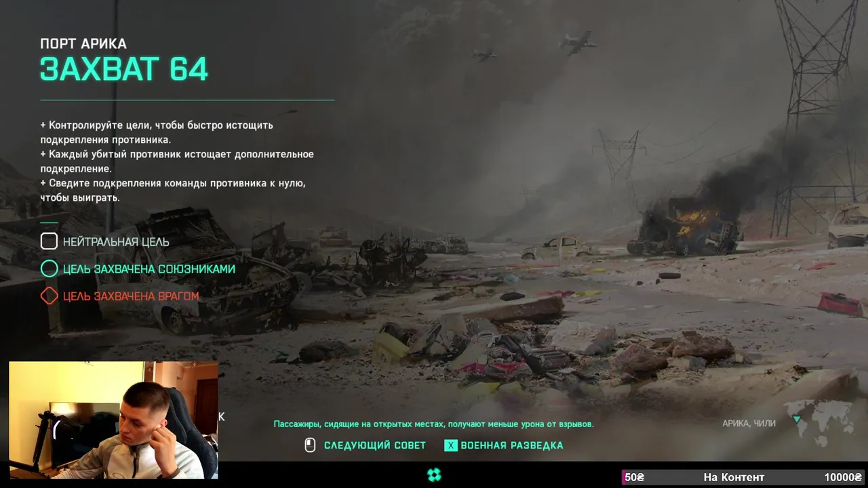Viewport: 868px width, 488px height.
Task: Click the 'На Контент' donation goal bar
Action: coord(744,477)
